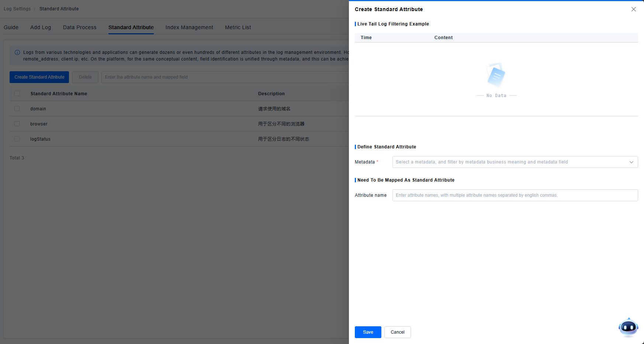Navigate to Log Settings breadcrumb
Viewport: 644px width, 344px height.
[x=17, y=9]
